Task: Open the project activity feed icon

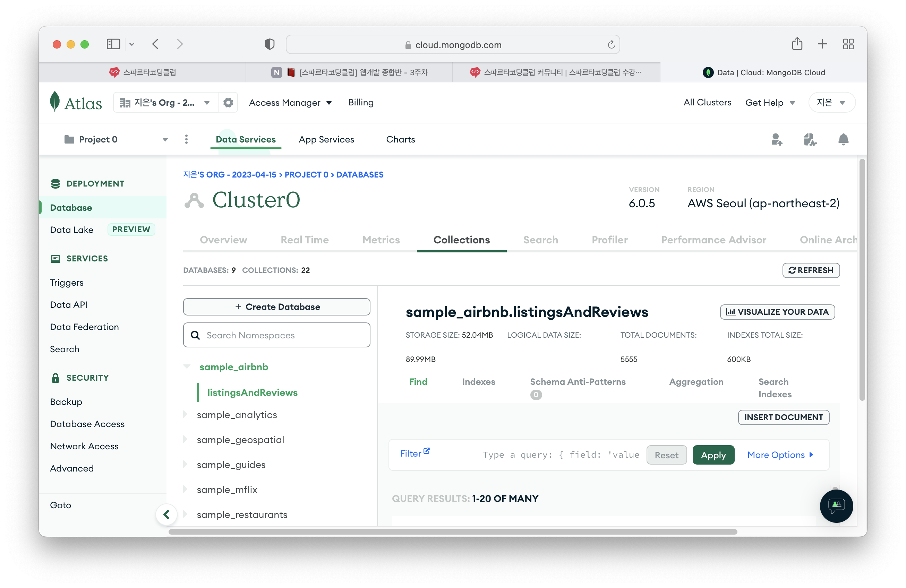Action: (810, 140)
